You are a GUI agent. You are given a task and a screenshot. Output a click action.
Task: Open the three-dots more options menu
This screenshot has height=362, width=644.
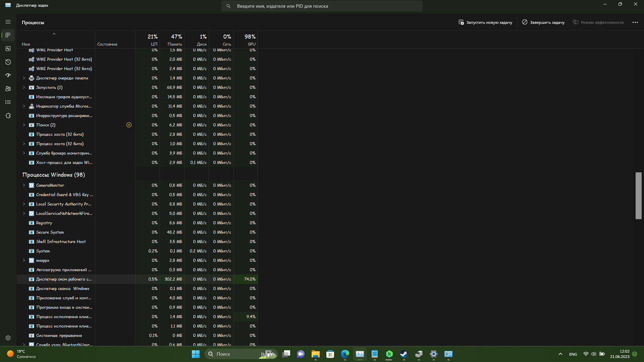(x=635, y=22)
